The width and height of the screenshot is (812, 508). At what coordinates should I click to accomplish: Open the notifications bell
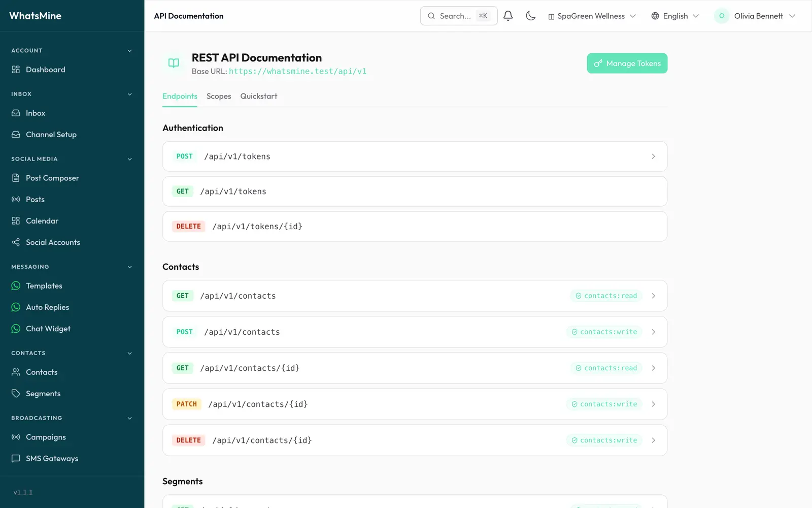(x=508, y=16)
